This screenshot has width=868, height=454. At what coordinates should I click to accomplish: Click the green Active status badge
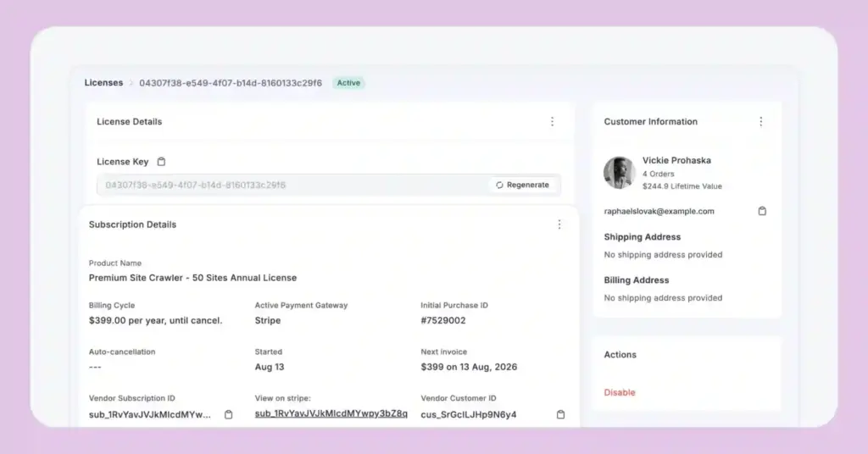(348, 83)
